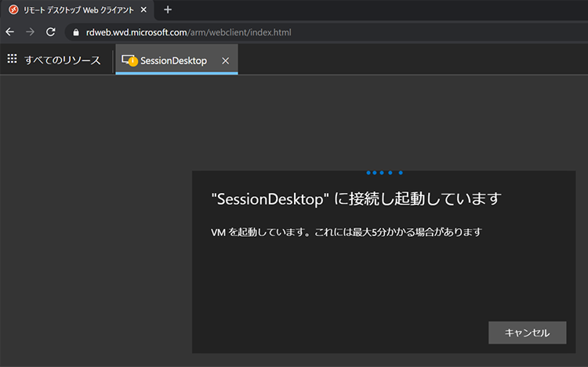
Task: Select the SessionDesktop session tab label
Action: (173, 60)
